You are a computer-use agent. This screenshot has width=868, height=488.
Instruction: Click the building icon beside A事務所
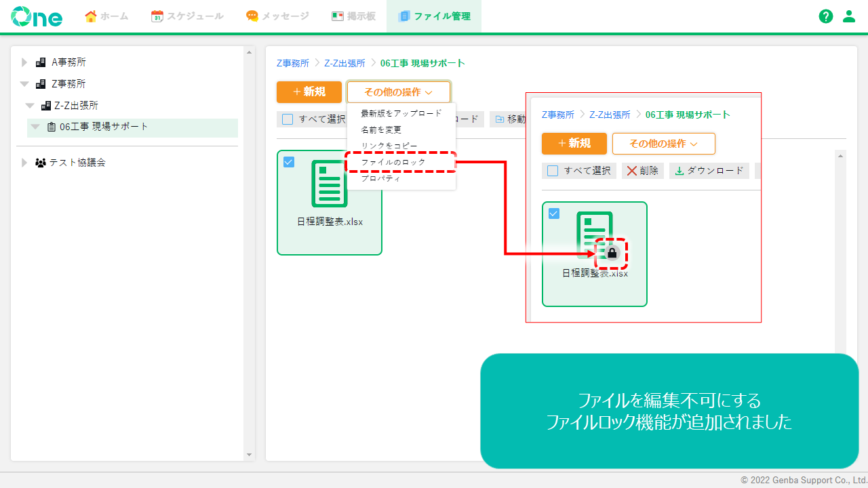coord(41,62)
